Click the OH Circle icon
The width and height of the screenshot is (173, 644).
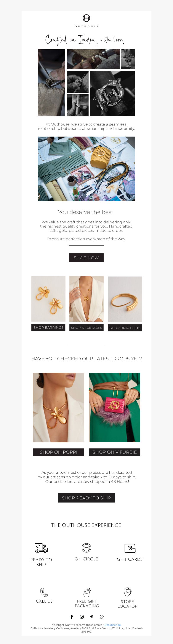86,548
